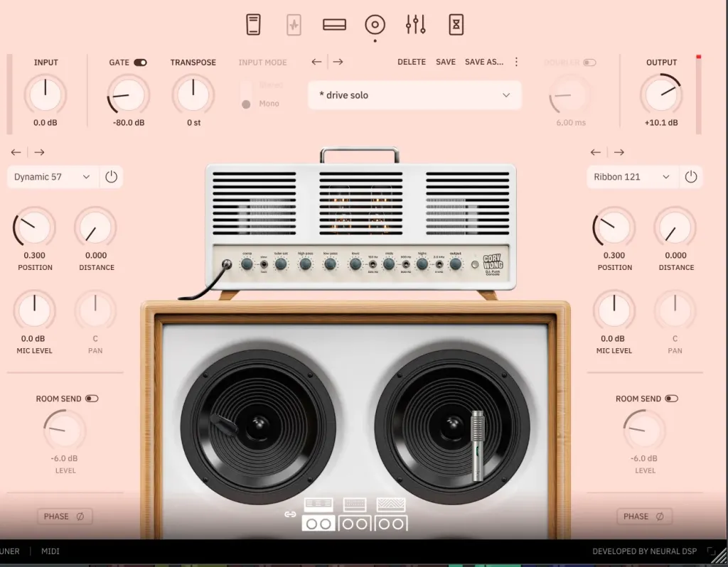The height and width of the screenshot is (567, 728).
Task: Open the amp head section icon
Action: (x=334, y=25)
